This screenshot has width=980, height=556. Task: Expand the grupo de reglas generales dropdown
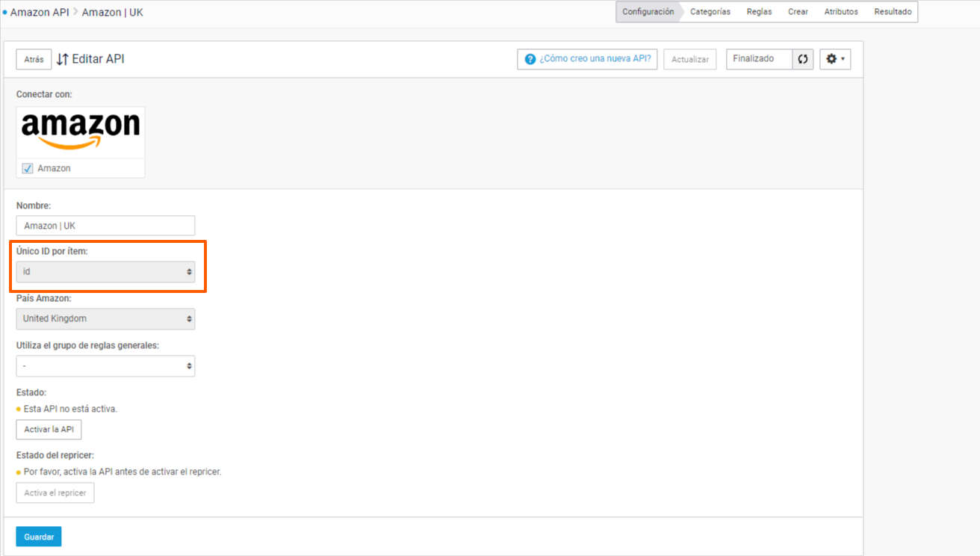[x=105, y=366]
